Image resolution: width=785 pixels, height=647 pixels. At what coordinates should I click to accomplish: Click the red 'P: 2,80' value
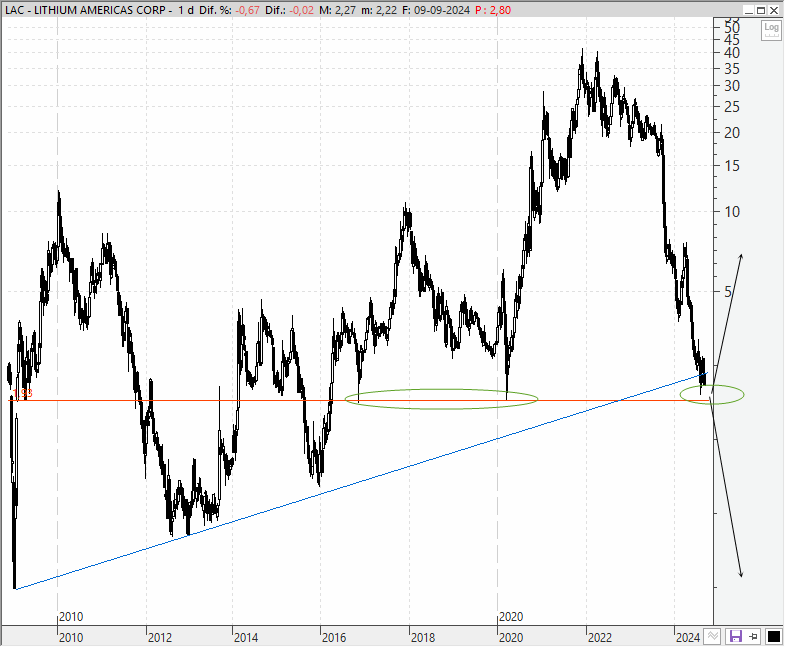point(493,10)
